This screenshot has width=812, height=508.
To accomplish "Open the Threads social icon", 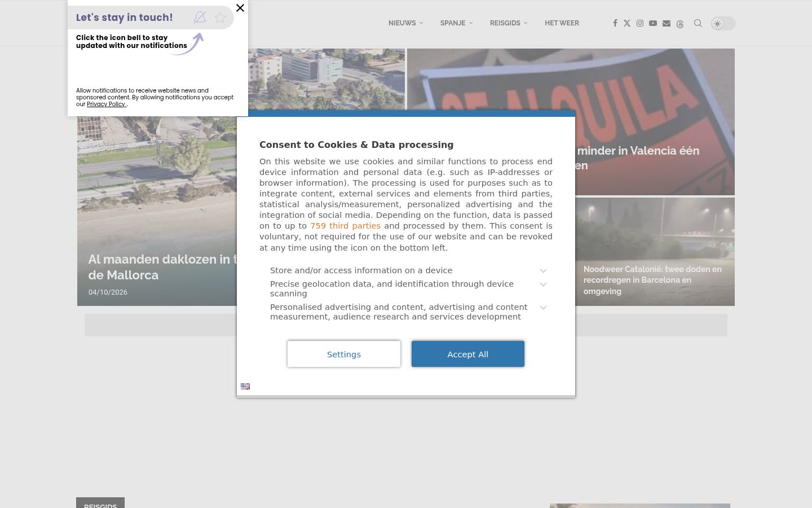I will click(680, 24).
